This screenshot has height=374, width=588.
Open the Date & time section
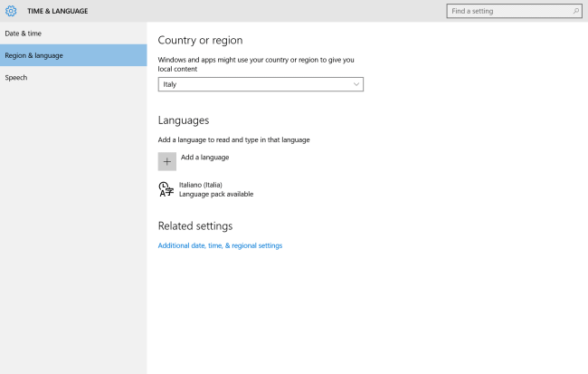(24, 34)
